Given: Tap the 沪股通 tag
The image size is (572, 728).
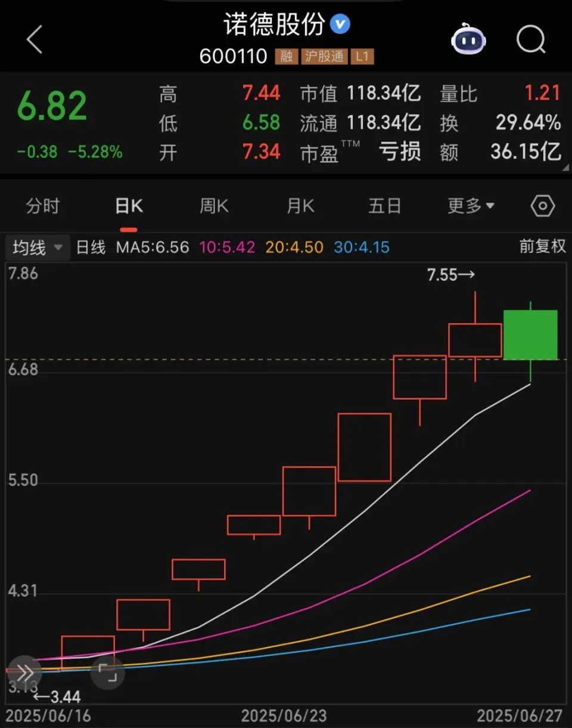Looking at the screenshot, I should (324, 57).
